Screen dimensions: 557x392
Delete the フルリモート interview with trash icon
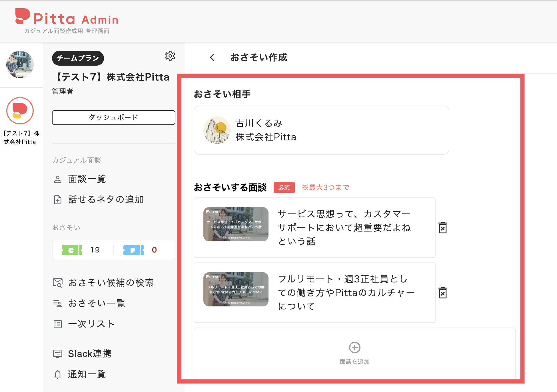coord(443,293)
